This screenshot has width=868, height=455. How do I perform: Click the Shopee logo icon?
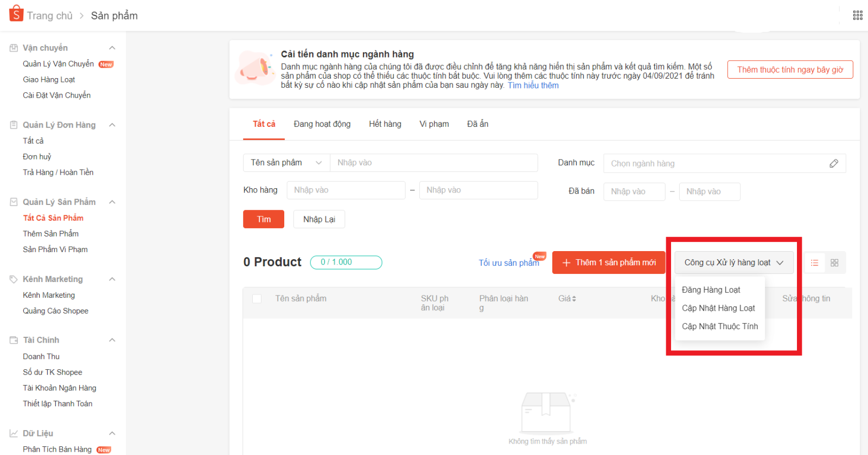[16, 14]
